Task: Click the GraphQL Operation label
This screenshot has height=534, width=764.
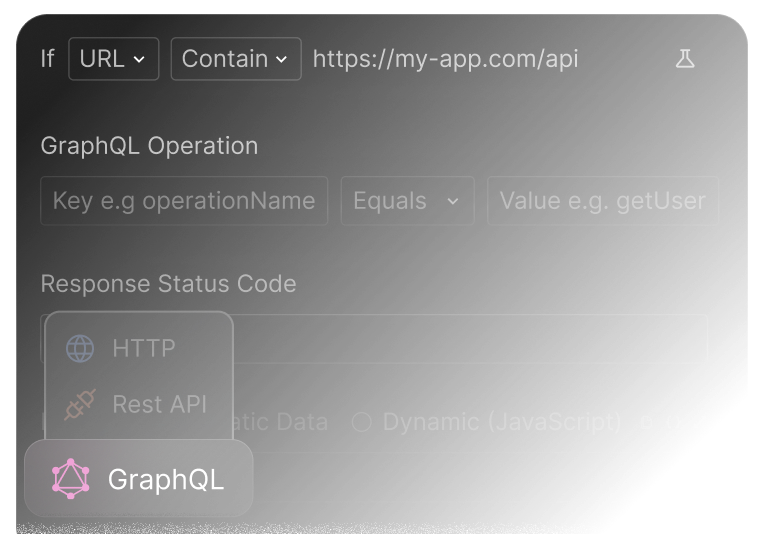Action: pos(149,146)
